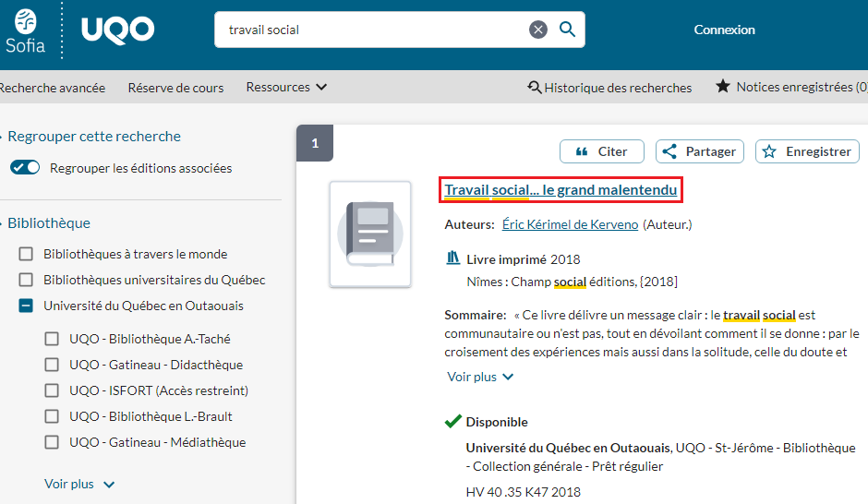Expand Voir plus under library list

tap(79, 484)
